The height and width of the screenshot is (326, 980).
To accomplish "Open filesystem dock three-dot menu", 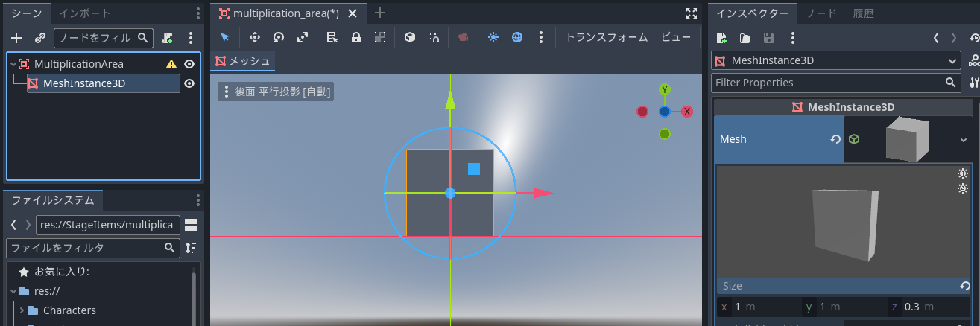I will point(197,199).
